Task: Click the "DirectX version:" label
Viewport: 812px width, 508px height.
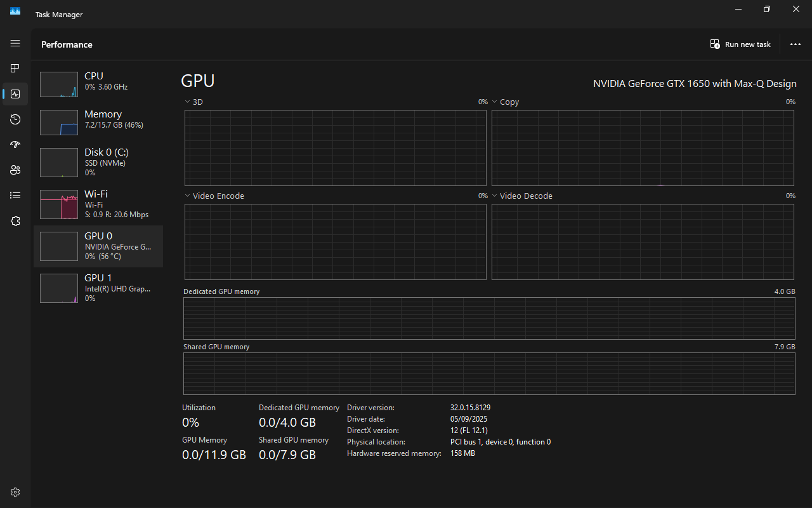Action: pyautogui.click(x=373, y=431)
